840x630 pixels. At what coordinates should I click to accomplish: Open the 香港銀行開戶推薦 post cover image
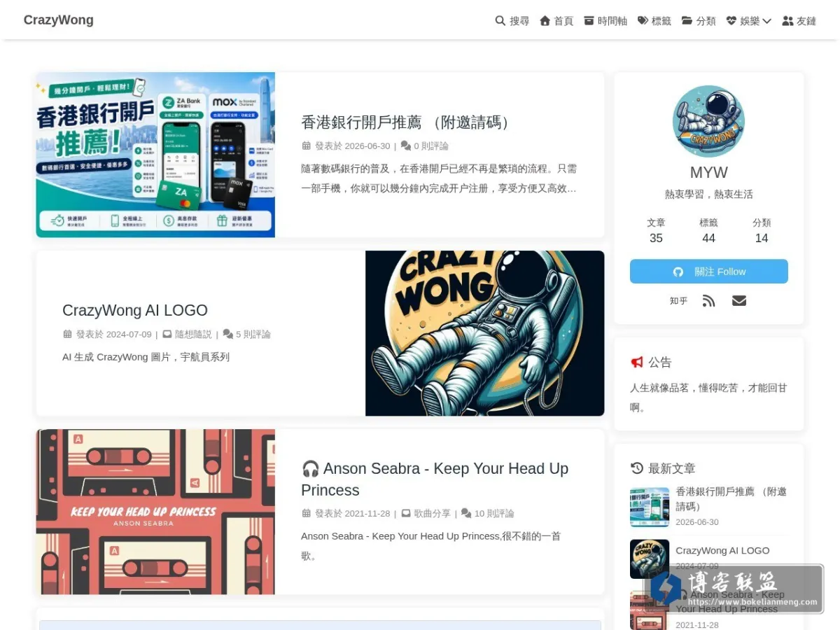[x=155, y=155]
